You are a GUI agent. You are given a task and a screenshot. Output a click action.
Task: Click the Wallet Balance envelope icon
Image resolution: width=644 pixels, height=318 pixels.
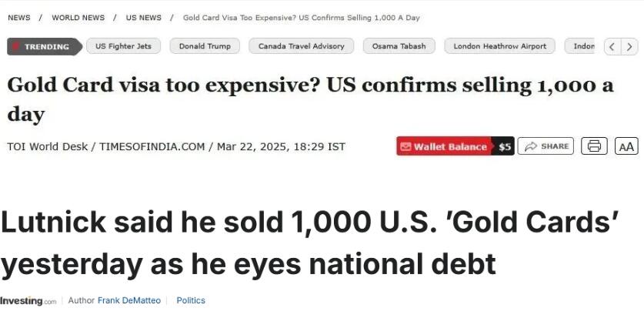click(x=405, y=146)
